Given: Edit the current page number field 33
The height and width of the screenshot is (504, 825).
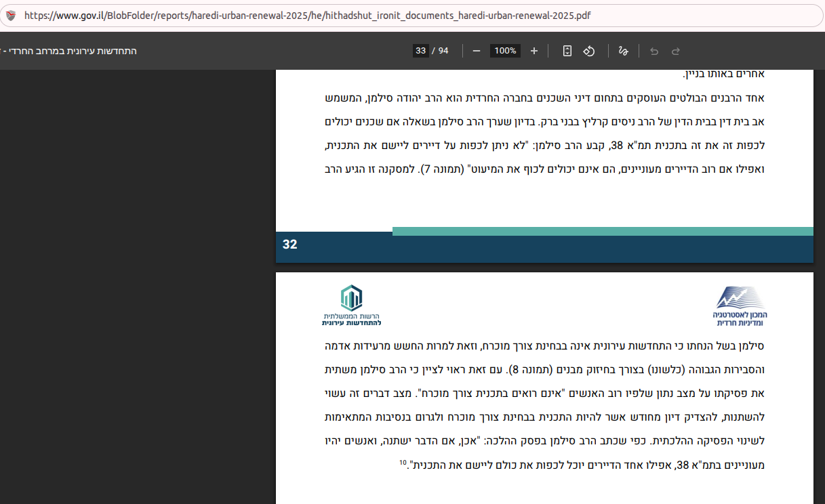Looking at the screenshot, I should click(421, 51).
